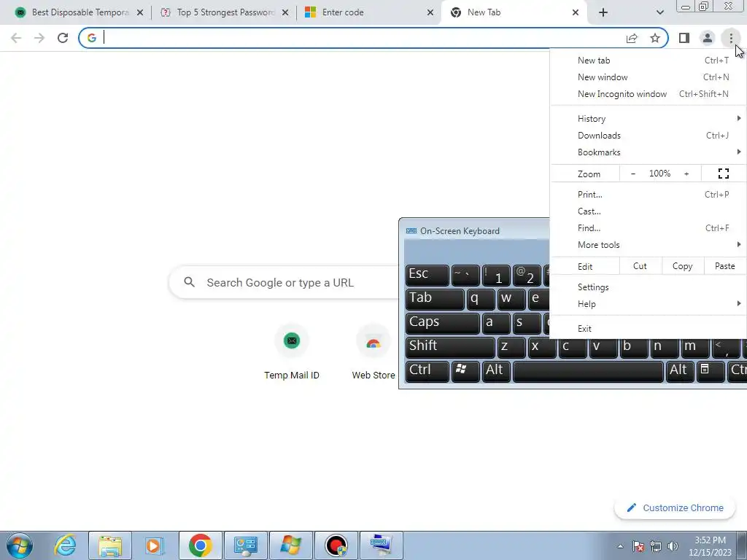Open Internet Explorer from taskbar
747x560 pixels.
coord(65,545)
